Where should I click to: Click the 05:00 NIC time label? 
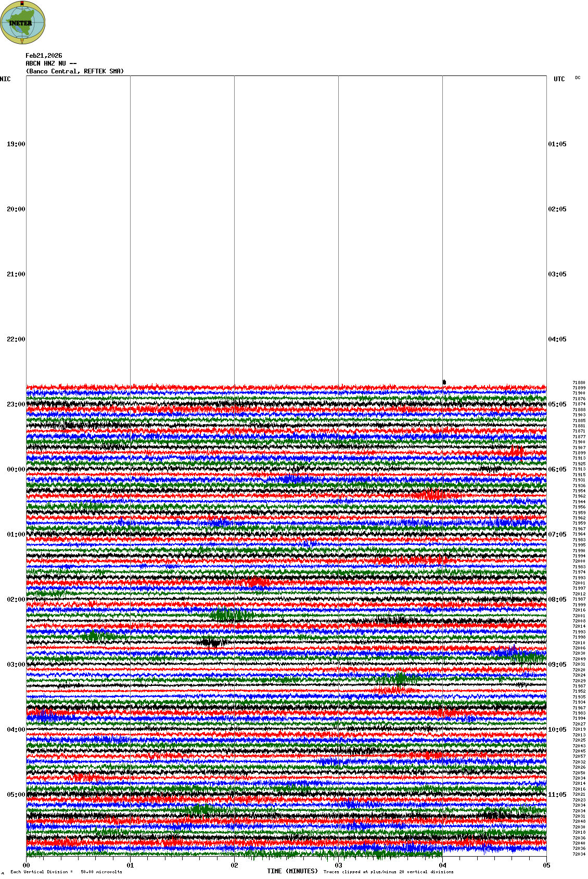[x=16, y=795]
